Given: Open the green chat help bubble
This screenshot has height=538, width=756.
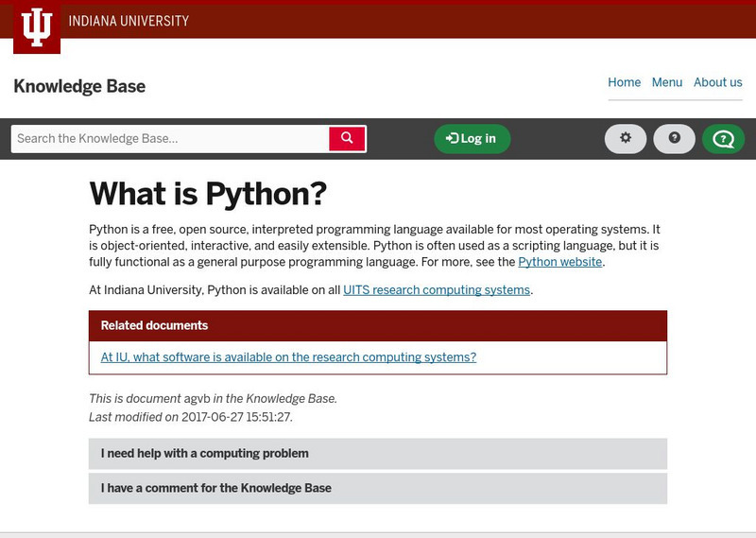Looking at the screenshot, I should tap(723, 139).
